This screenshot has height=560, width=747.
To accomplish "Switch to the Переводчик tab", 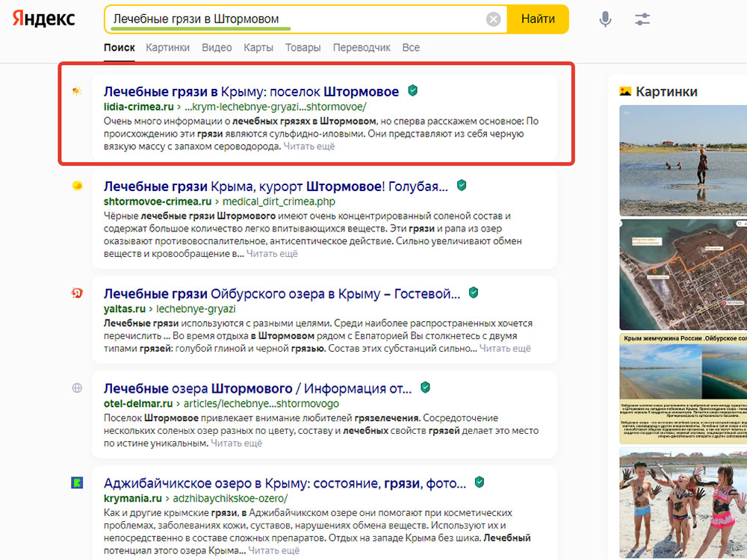I will pos(362,48).
